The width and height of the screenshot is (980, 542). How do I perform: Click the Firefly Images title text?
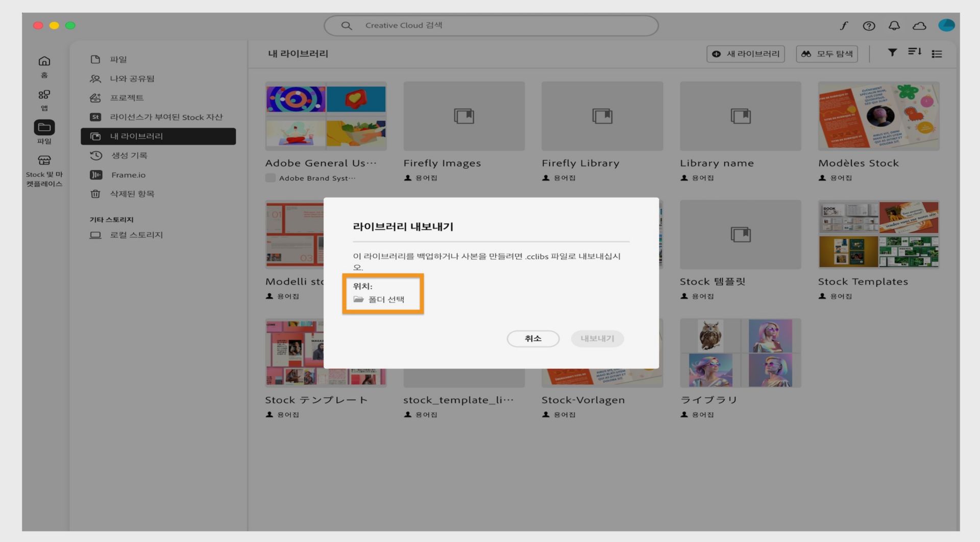point(442,163)
